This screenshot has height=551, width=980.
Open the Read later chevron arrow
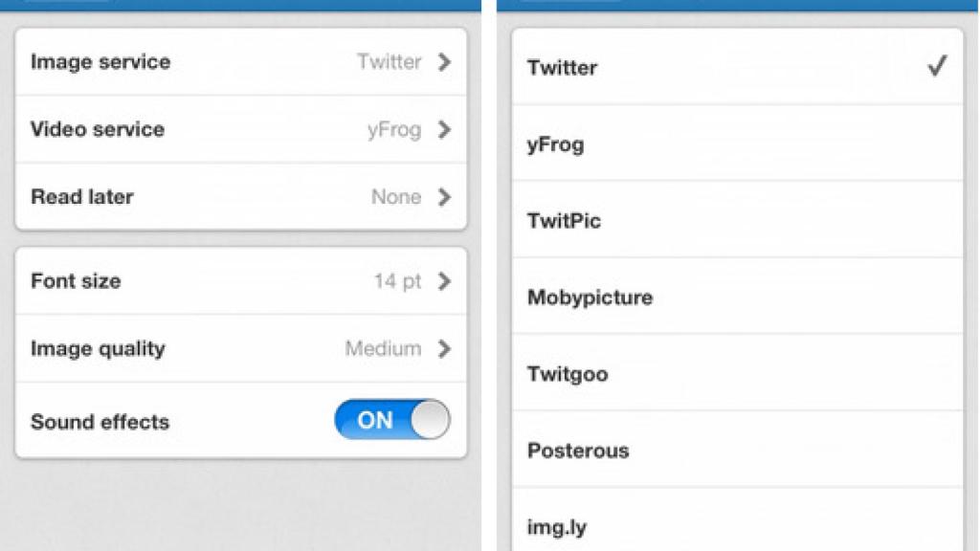[444, 197]
